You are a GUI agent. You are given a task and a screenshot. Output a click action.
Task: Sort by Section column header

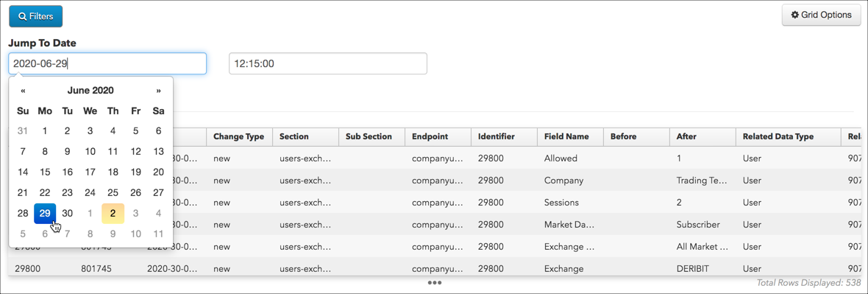click(305, 136)
